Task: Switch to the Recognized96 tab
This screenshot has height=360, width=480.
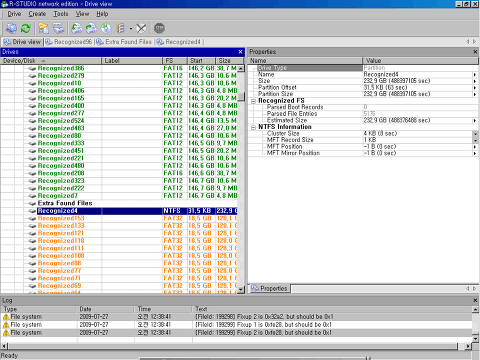Action: 69,42
